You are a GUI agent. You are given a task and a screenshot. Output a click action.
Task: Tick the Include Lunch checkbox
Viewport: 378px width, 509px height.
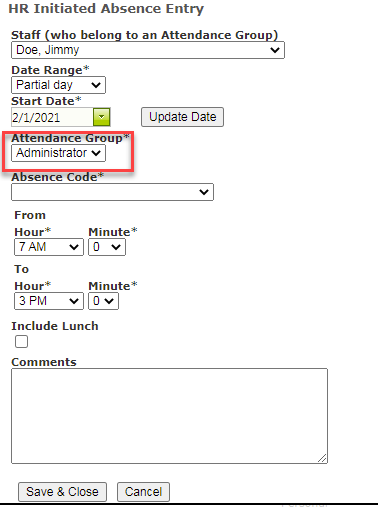pos(21,341)
